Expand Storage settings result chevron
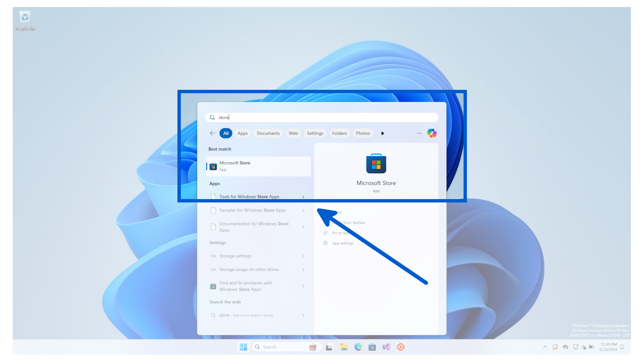Viewport: 644px width, 362px height. (303, 256)
